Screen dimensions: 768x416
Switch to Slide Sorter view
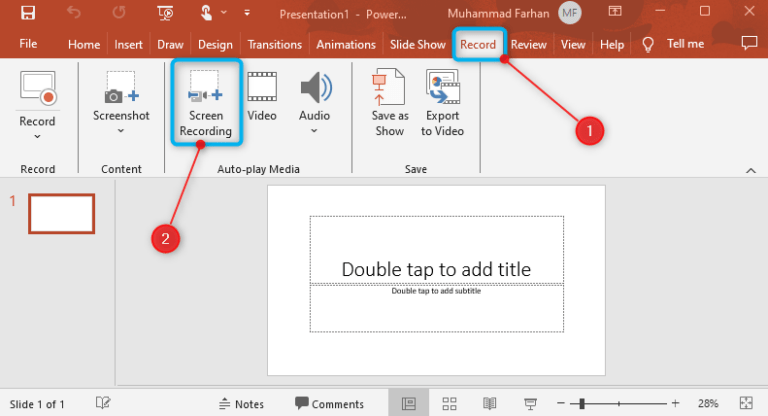click(449, 403)
